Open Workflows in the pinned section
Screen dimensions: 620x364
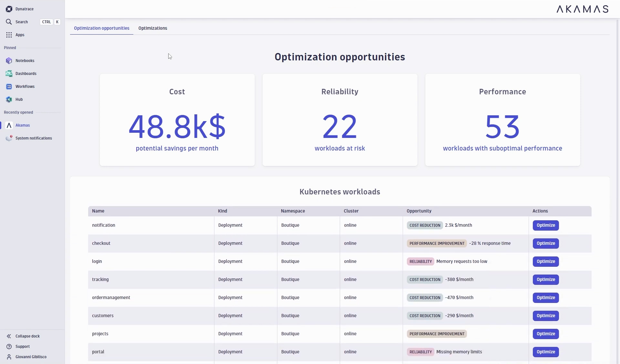[x=25, y=86]
